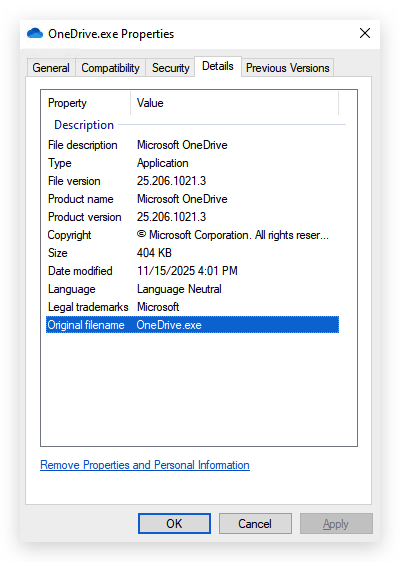Click the Description group heading
The width and height of the screenshot is (400, 562).
(x=84, y=125)
